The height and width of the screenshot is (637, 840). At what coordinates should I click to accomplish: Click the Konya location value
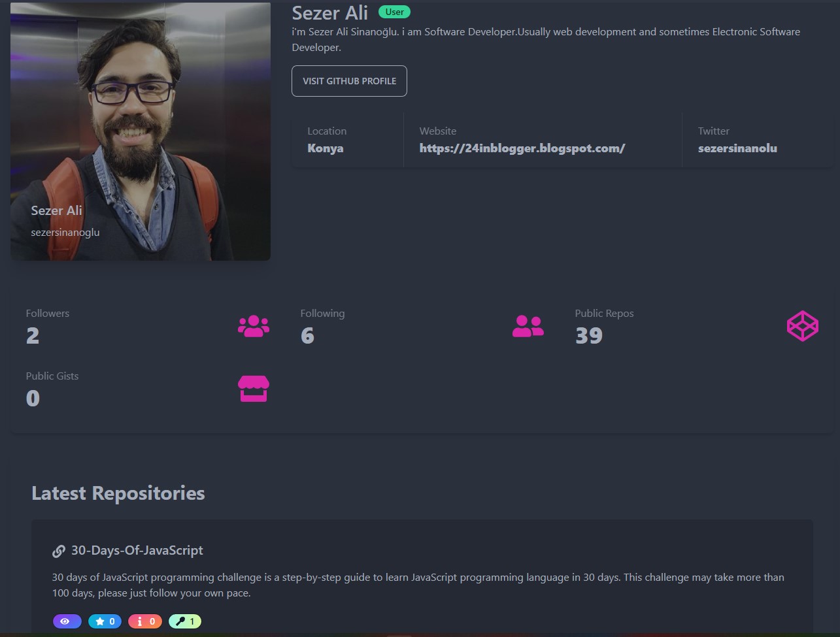click(326, 148)
